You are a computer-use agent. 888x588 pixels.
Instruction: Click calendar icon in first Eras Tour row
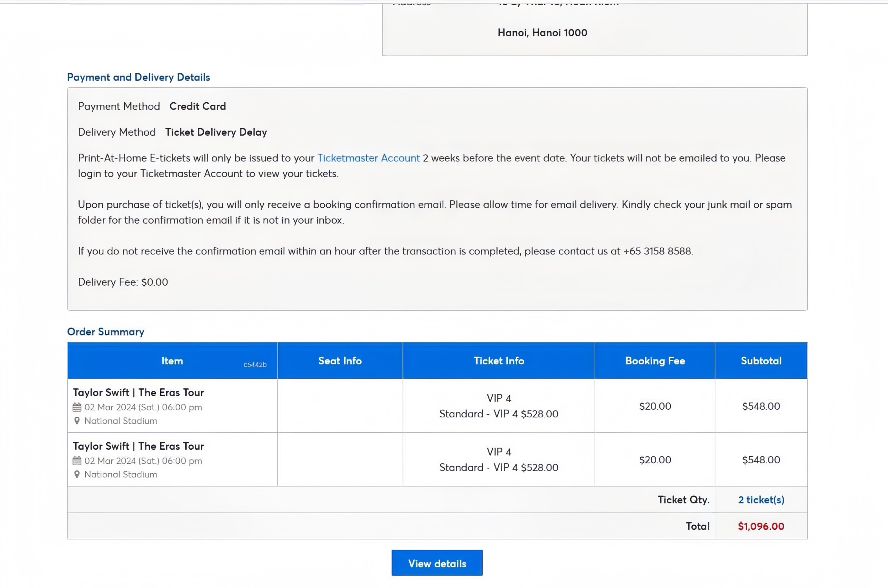77,407
